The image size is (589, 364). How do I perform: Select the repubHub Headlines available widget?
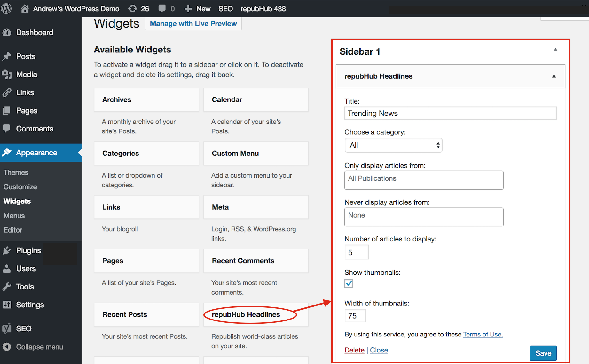coord(256,315)
